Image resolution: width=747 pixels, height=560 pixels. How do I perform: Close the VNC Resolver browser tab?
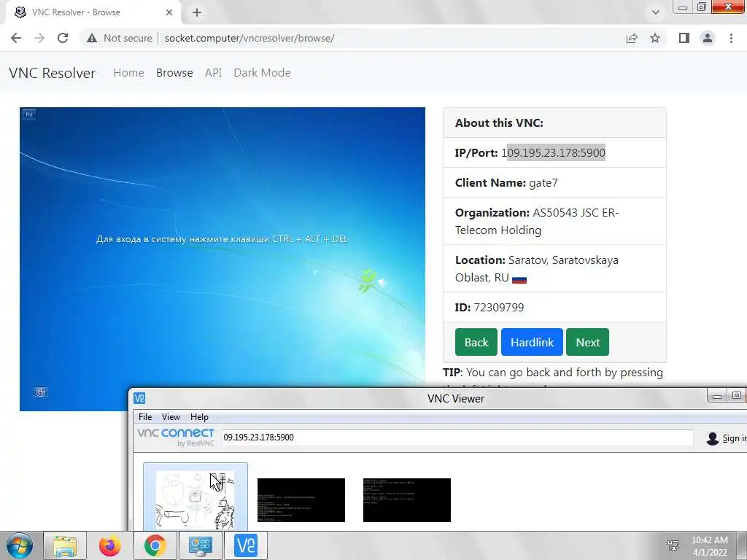tap(169, 12)
